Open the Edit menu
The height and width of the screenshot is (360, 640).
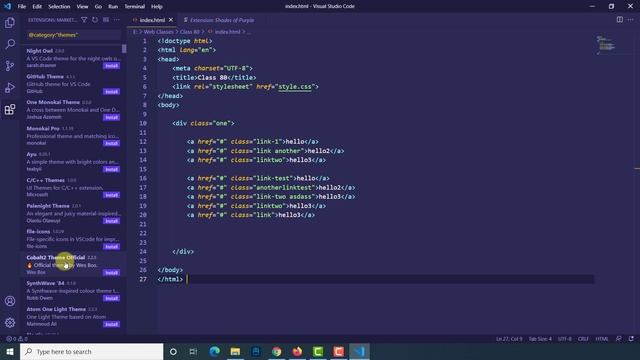tap(37, 7)
